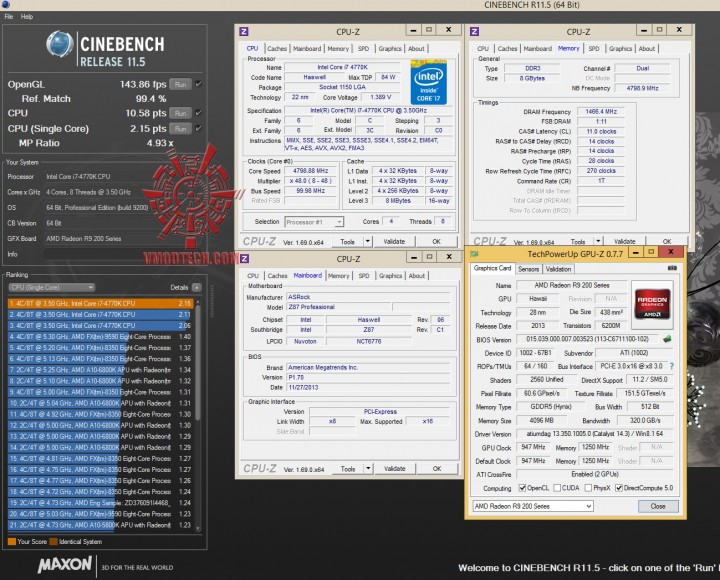The width and height of the screenshot is (720, 580).
Task: Select ranking row 21 AMD A10-5800K
Action: click(100, 525)
